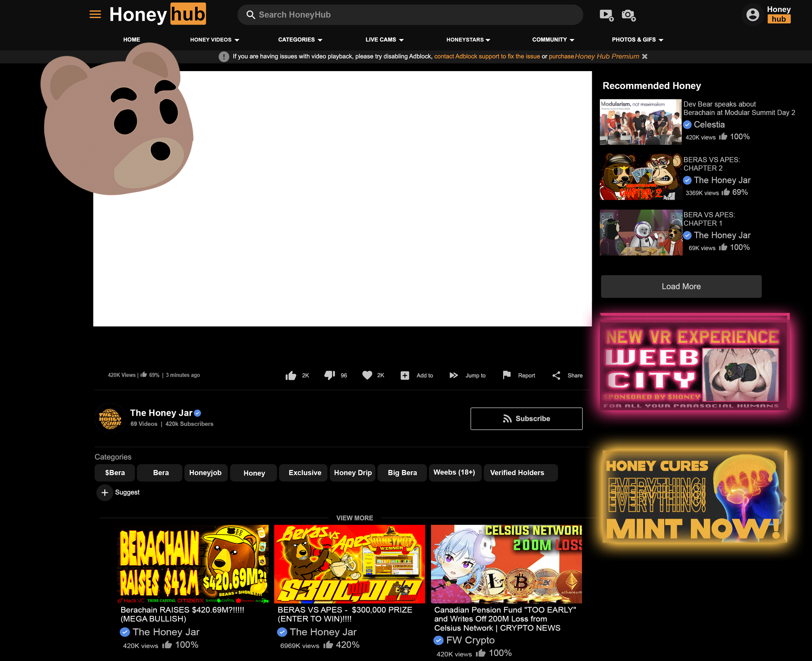Click the white video player area
812x661 pixels.
pyautogui.click(x=343, y=199)
